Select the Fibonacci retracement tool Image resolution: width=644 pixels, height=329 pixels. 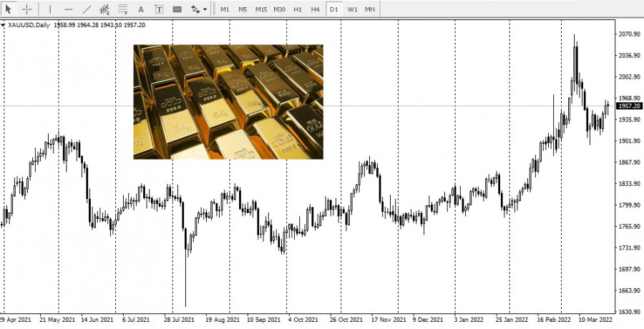[123, 9]
